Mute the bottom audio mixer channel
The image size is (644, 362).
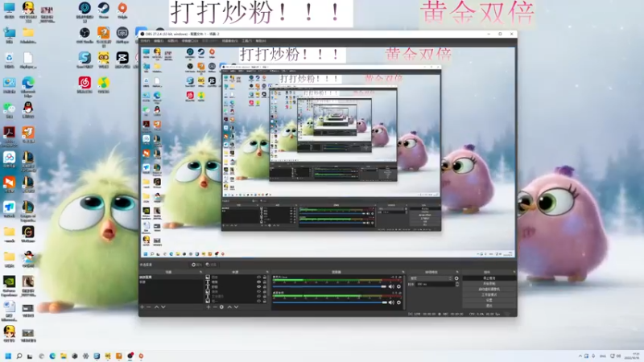(391, 302)
